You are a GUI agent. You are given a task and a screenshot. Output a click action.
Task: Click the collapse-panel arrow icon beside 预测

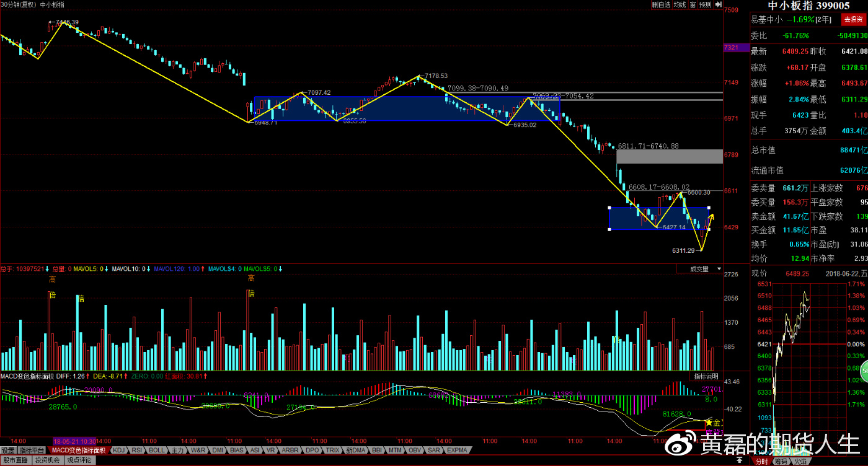tap(718, 5)
